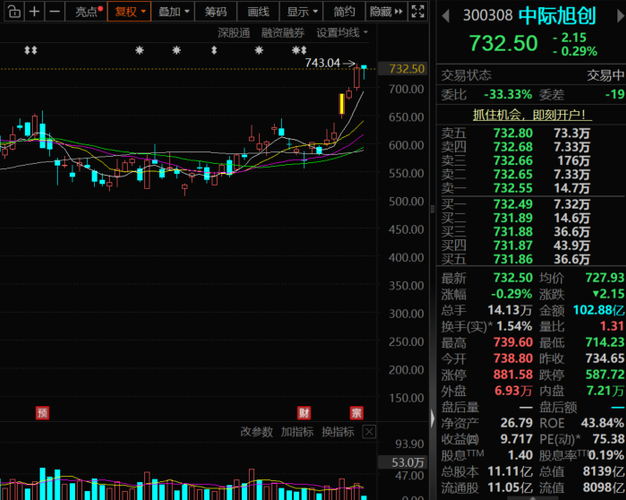Screen dimensions: 626x500
Task: Toggle the 深股通 label
Action: [x=234, y=33]
